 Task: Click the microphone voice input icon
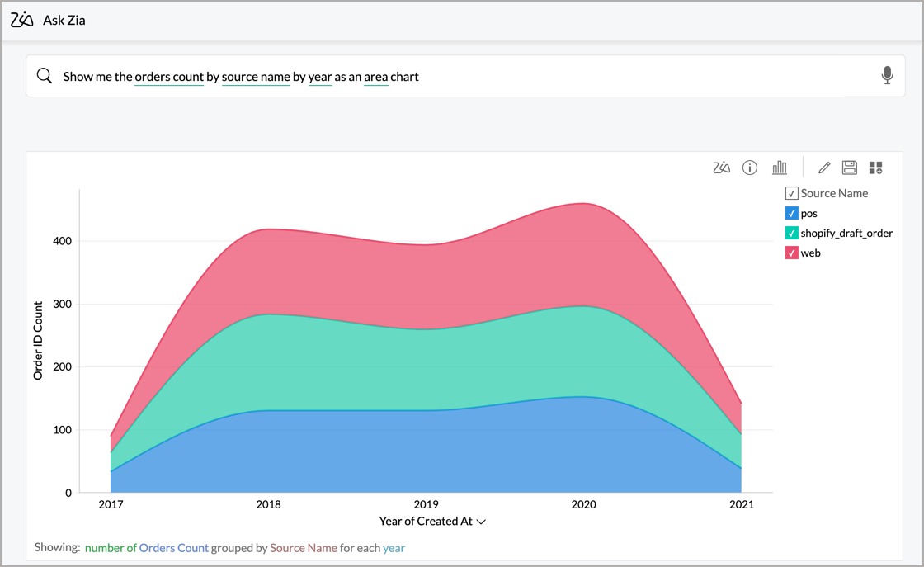(887, 76)
